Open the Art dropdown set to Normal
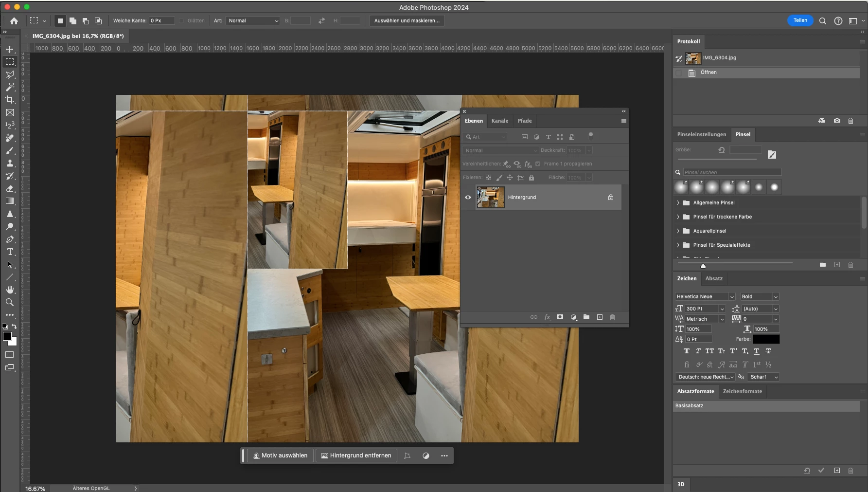 (252, 21)
